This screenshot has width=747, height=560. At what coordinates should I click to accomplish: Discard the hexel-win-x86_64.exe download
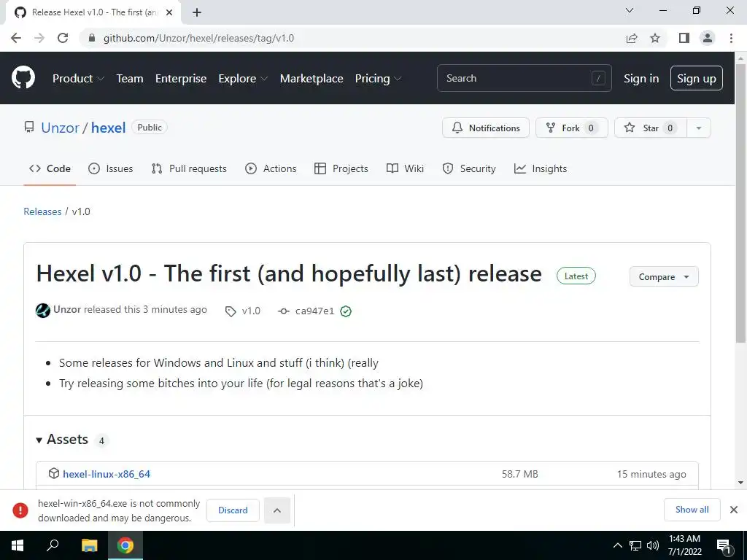point(233,510)
